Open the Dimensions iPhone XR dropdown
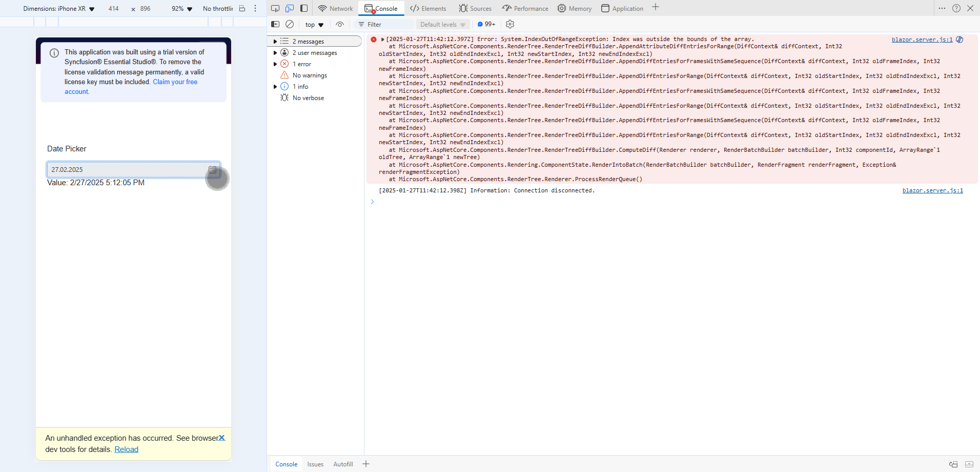 tap(58, 9)
